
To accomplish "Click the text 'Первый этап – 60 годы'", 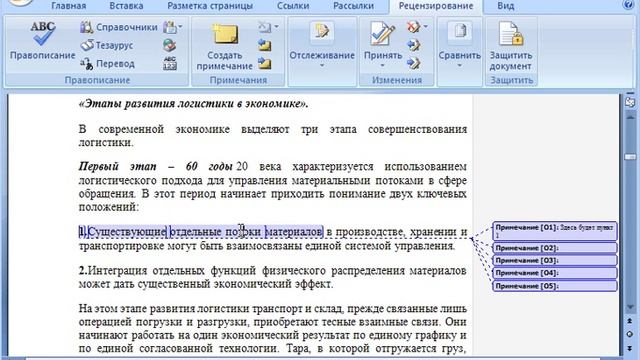I will 156,167.
